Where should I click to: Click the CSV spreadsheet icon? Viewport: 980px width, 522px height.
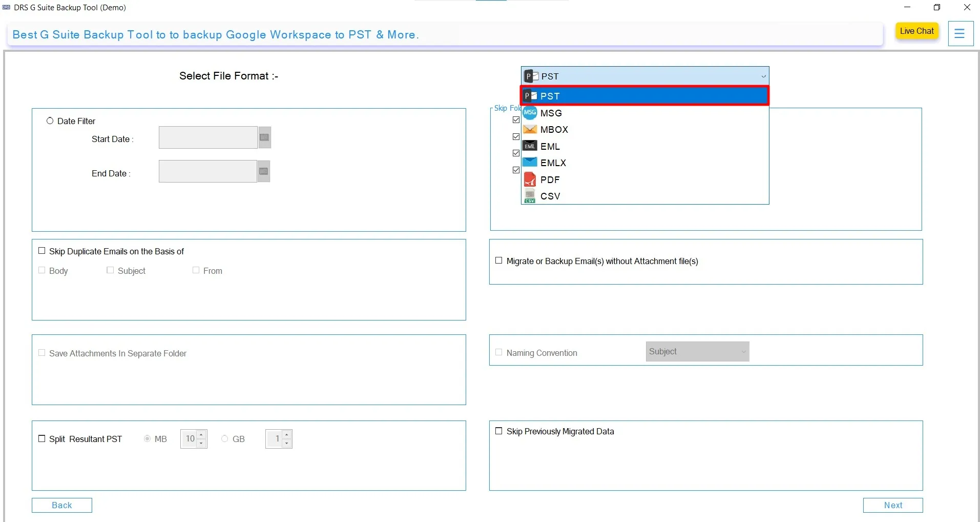530,196
